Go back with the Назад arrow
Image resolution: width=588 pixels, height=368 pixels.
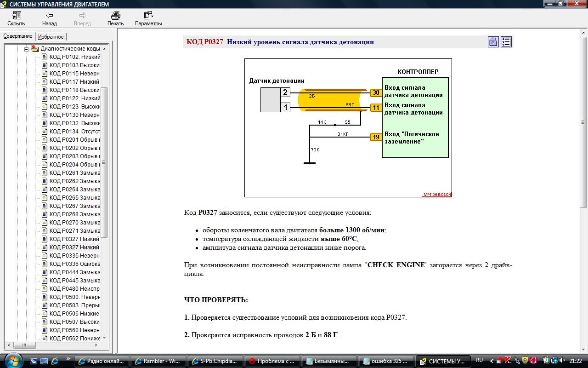49,18
